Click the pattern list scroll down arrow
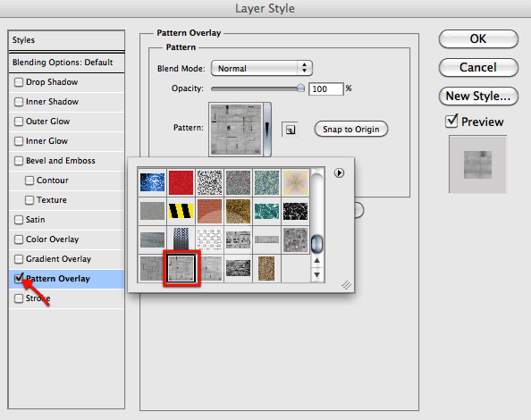This screenshot has height=420, width=531. [x=316, y=275]
